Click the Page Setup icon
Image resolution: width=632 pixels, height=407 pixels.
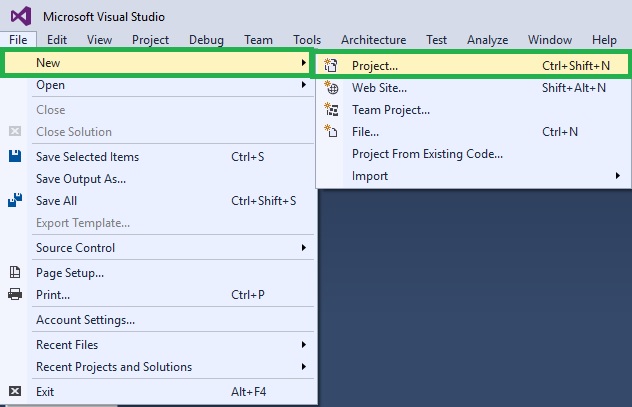point(15,272)
